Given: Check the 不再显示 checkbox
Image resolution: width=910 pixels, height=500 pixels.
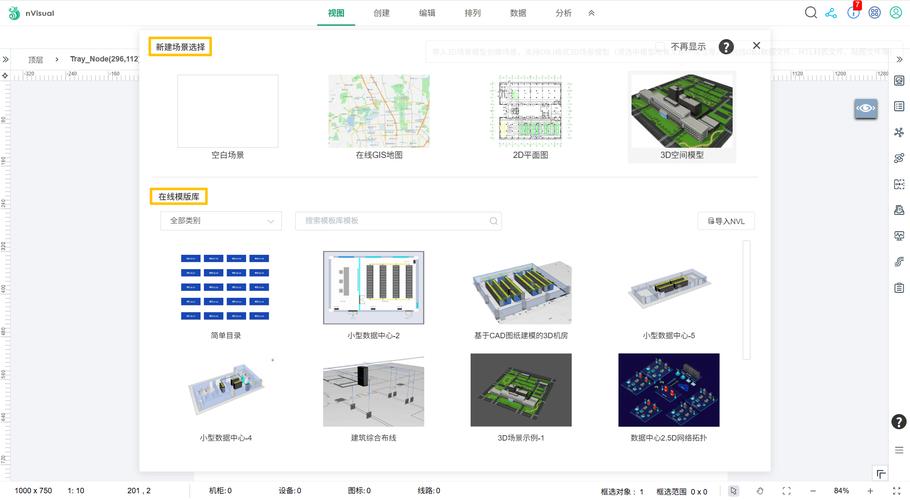Looking at the screenshot, I should (660, 46).
